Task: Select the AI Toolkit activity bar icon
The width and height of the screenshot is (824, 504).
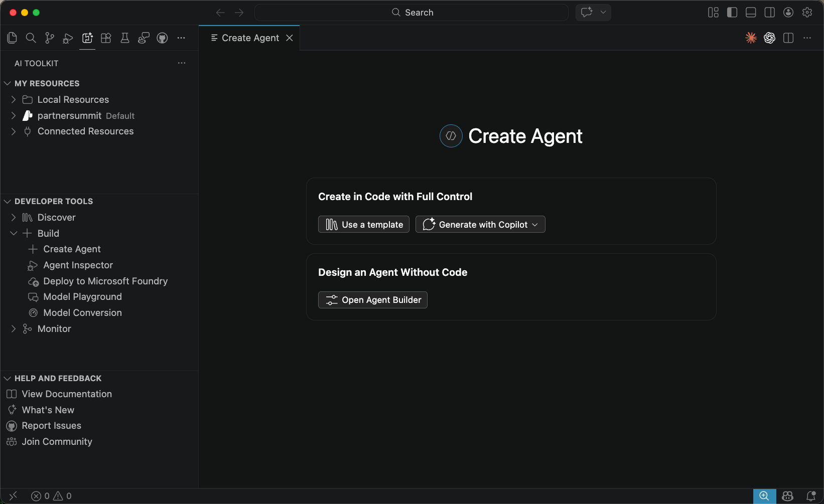Action: pyautogui.click(x=87, y=38)
